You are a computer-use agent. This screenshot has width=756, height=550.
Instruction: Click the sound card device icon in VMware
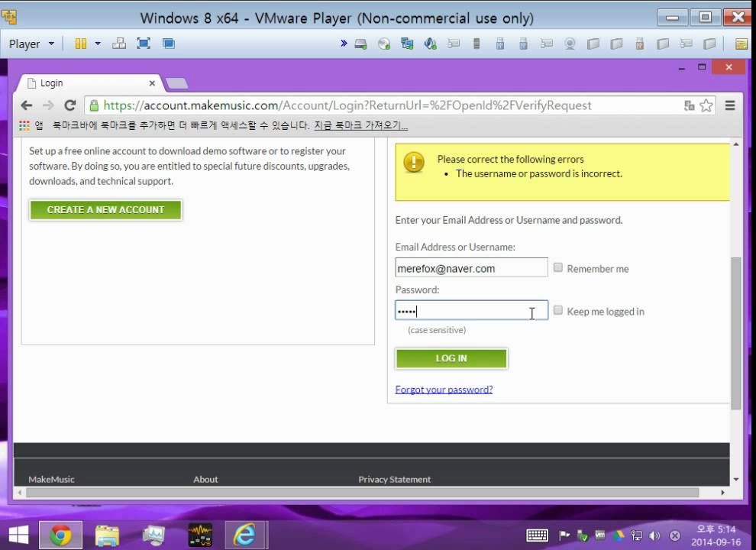click(x=431, y=44)
